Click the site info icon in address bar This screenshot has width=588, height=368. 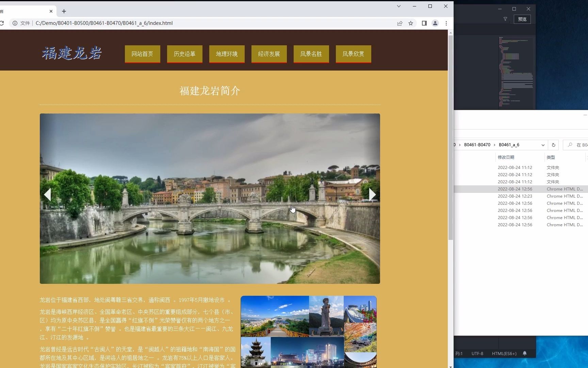coord(15,23)
